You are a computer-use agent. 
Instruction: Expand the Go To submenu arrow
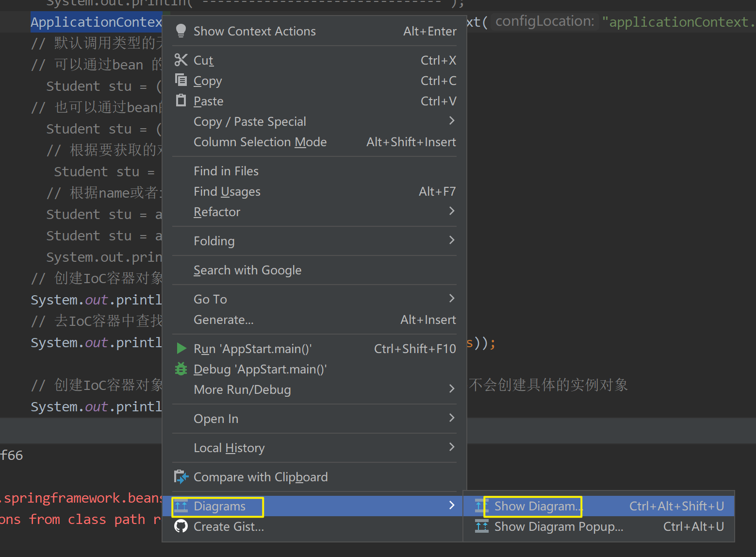[452, 298]
